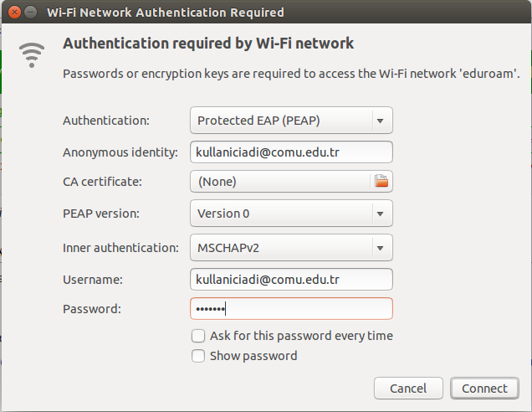Minimize the authentication window

point(31,13)
